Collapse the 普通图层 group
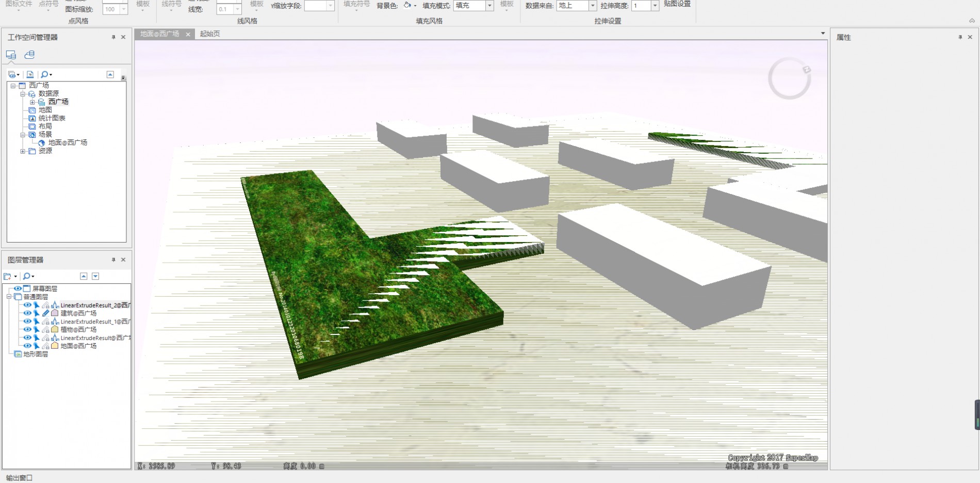The image size is (980, 483). click(x=9, y=297)
